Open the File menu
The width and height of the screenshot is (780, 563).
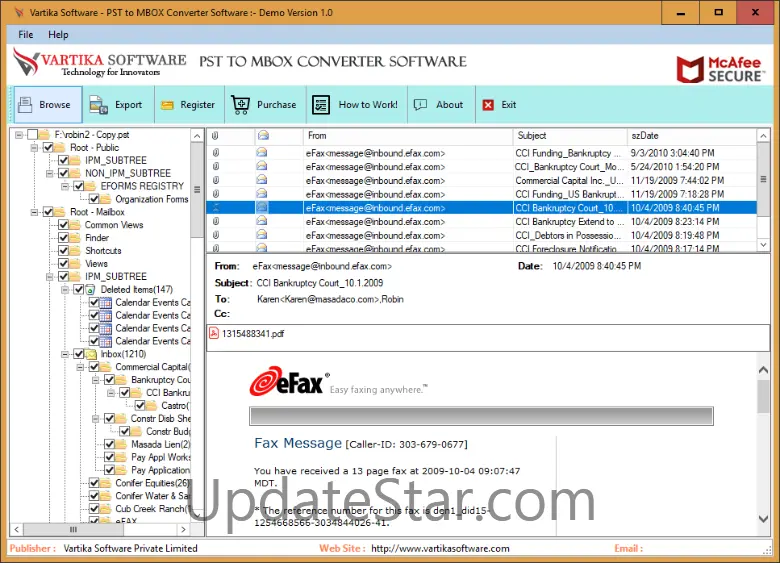pyautogui.click(x=25, y=34)
